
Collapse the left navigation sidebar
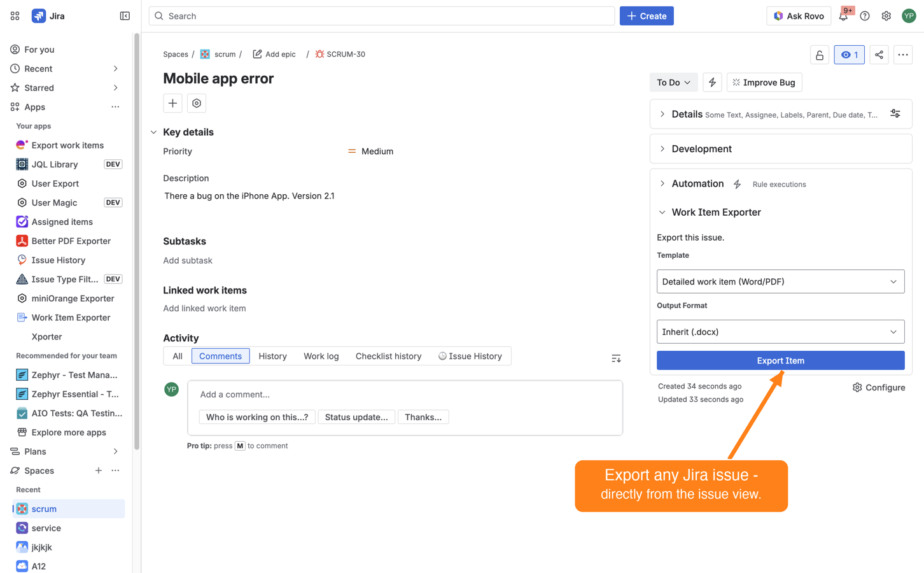(125, 15)
